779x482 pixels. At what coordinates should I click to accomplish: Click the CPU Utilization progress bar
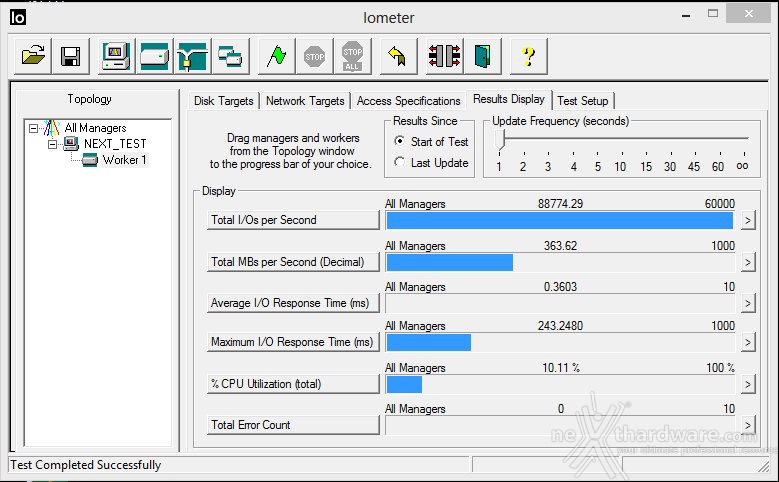pos(560,385)
